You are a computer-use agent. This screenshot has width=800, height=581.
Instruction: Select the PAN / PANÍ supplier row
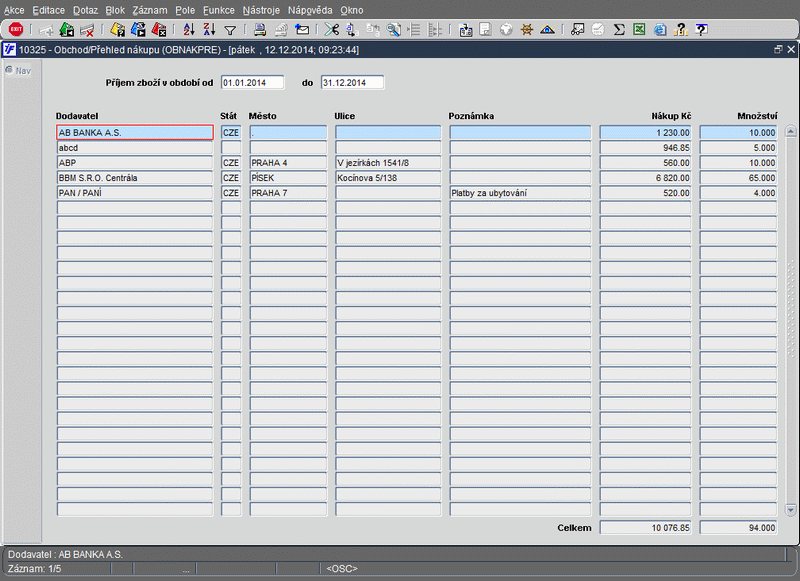coord(135,193)
